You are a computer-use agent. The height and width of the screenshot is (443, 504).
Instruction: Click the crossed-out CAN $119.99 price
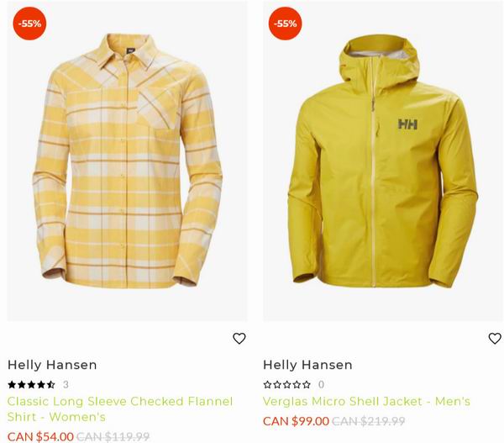(113, 436)
